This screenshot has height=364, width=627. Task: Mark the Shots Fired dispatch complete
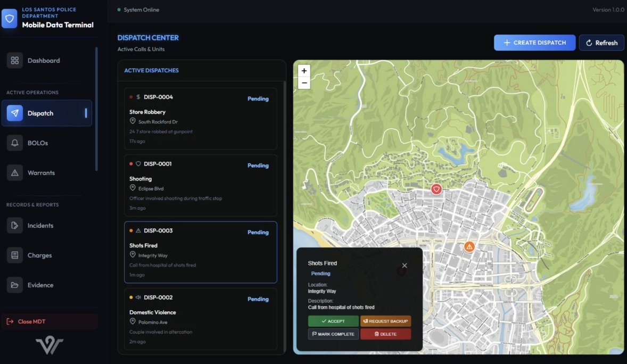[333, 334]
